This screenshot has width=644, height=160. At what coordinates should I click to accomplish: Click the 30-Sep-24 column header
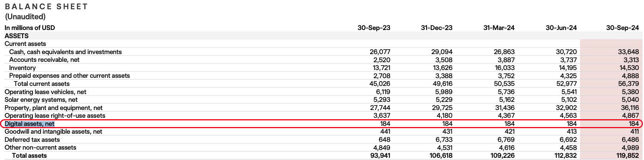[623, 28]
